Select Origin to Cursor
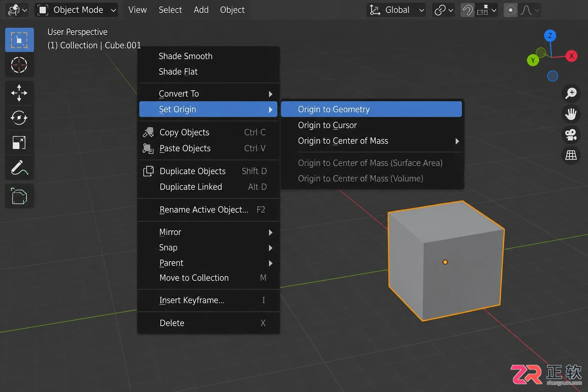The width and height of the screenshot is (588, 392). 372,125
